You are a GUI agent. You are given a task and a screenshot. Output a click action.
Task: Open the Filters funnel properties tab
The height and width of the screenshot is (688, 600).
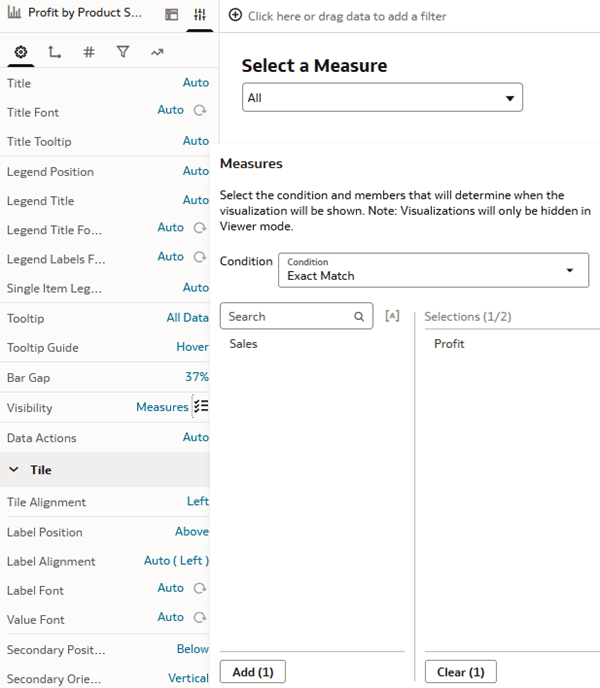tap(122, 52)
